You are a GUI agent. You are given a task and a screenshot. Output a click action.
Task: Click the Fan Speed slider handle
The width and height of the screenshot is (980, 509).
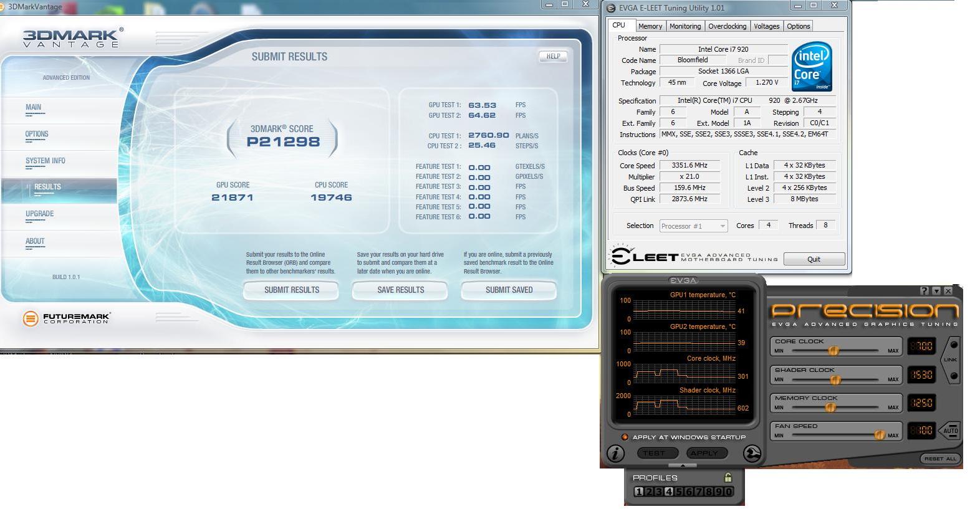click(880, 435)
